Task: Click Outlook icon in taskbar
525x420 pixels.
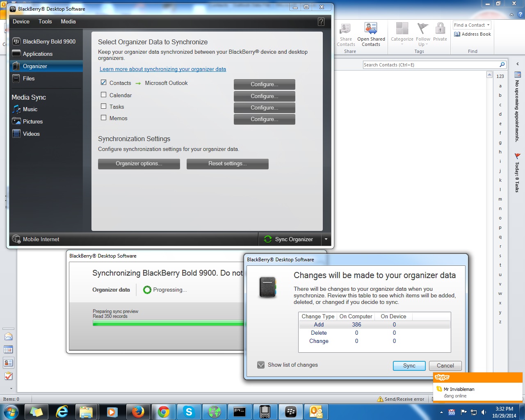Action: click(x=316, y=412)
